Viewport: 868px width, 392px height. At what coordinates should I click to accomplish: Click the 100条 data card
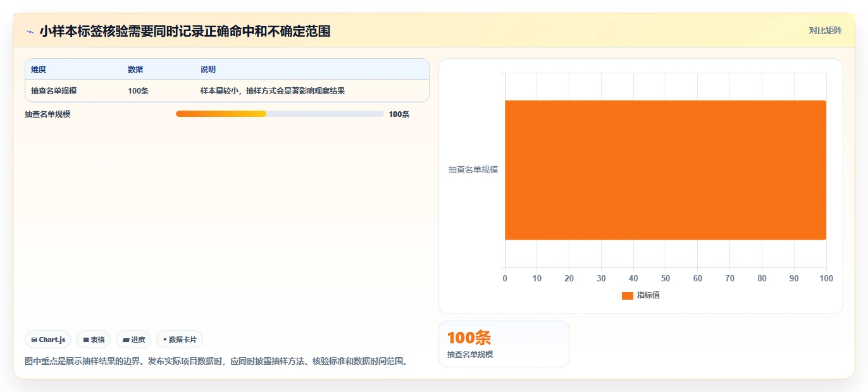pos(504,344)
